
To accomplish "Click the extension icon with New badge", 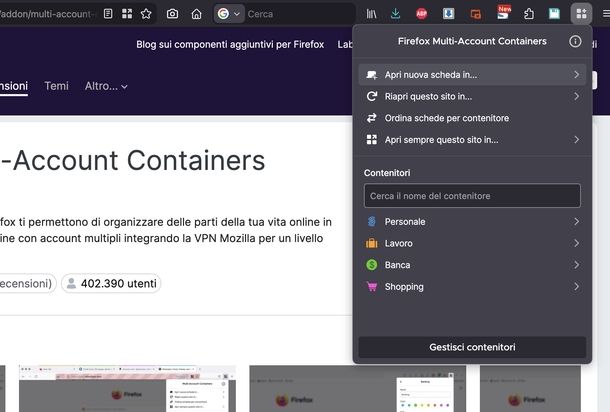I will coord(503,12).
